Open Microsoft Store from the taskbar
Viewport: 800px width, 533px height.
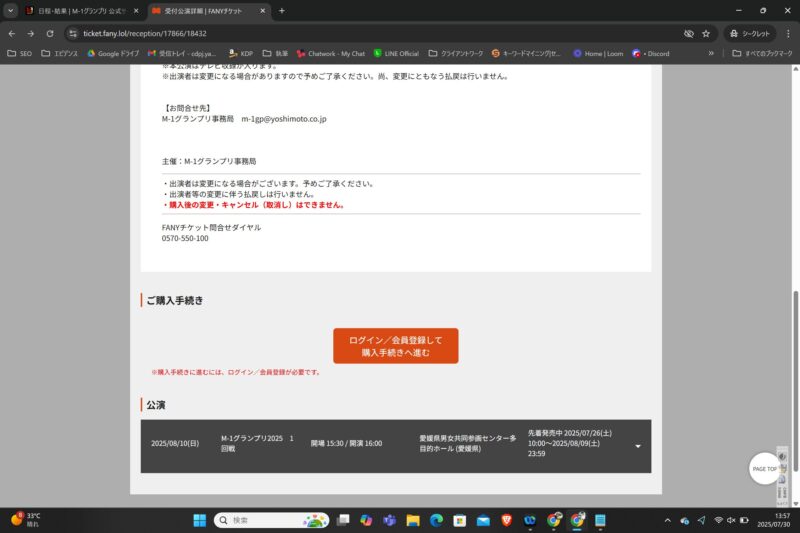click(460, 520)
